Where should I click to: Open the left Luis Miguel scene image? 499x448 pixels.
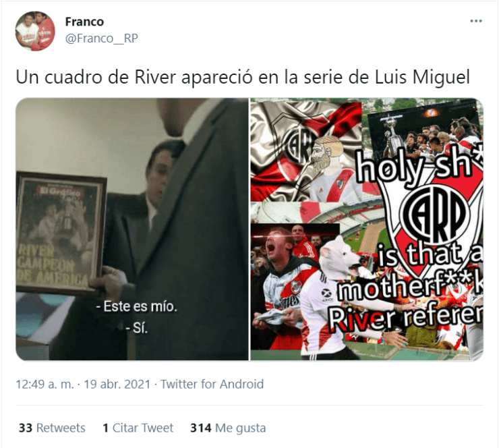[132, 229]
